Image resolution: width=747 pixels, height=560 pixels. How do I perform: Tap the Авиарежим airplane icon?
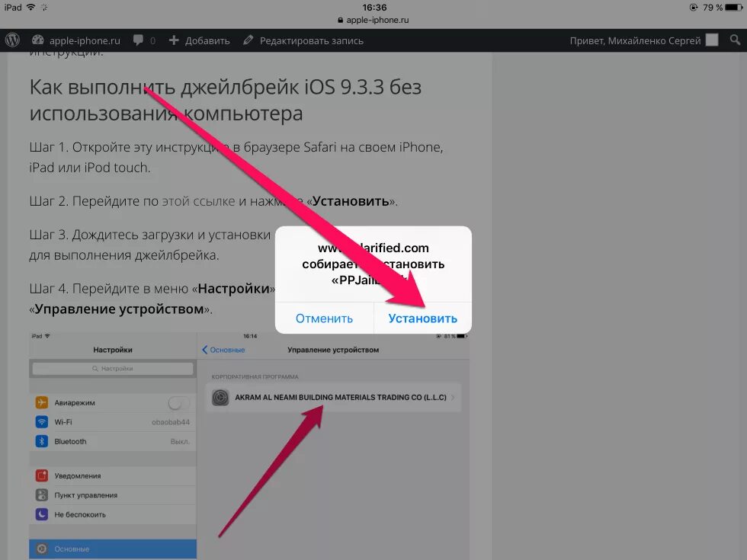[41, 402]
